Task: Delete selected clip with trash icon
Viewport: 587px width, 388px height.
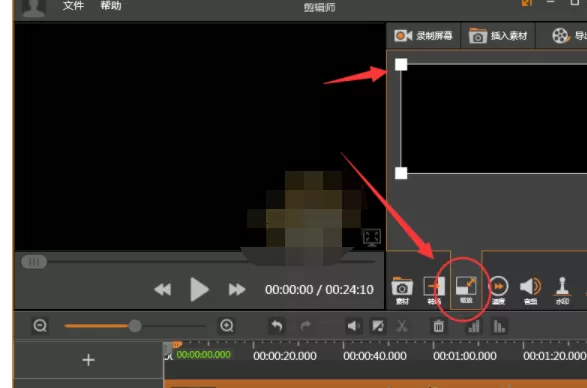Action: point(438,326)
